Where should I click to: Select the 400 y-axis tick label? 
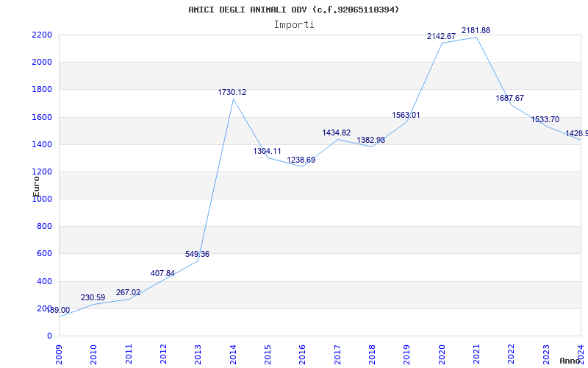tap(44, 281)
